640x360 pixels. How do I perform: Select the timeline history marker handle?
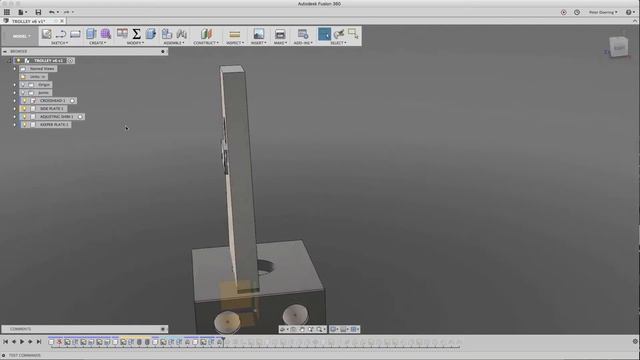(x=223, y=340)
